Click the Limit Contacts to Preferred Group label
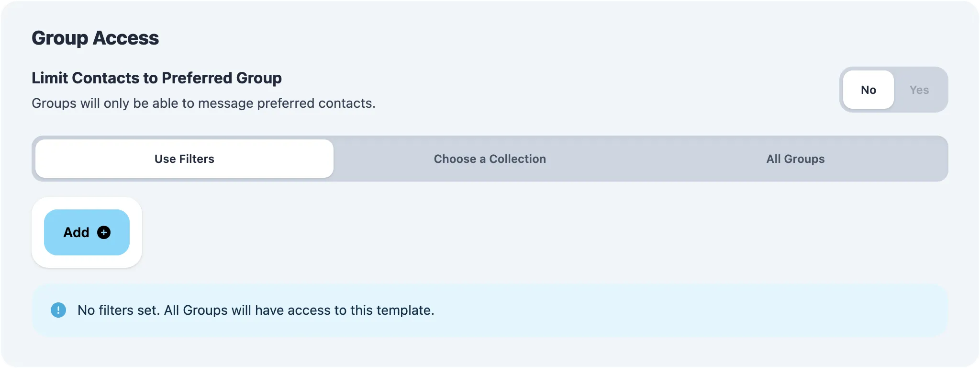This screenshot has width=980, height=368. [156, 78]
